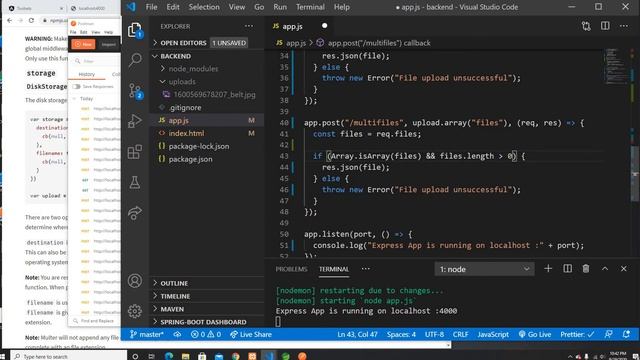Click the Windows taskbar search box
The width and height of the screenshot is (640, 360).
[x=68, y=356]
